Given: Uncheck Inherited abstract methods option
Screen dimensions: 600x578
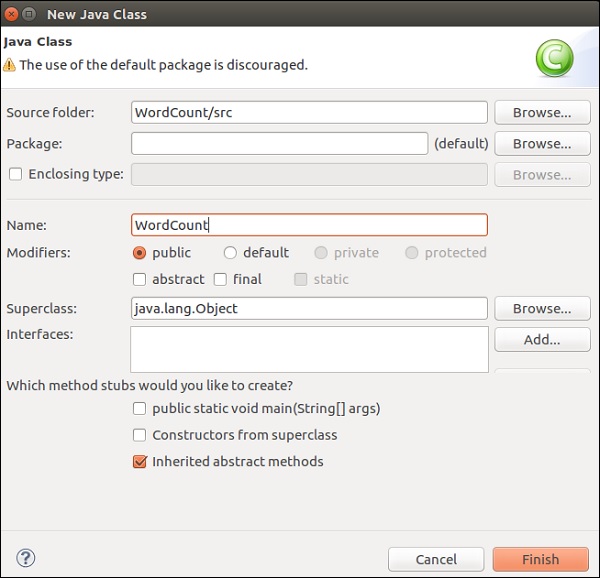Looking at the screenshot, I should point(140,462).
